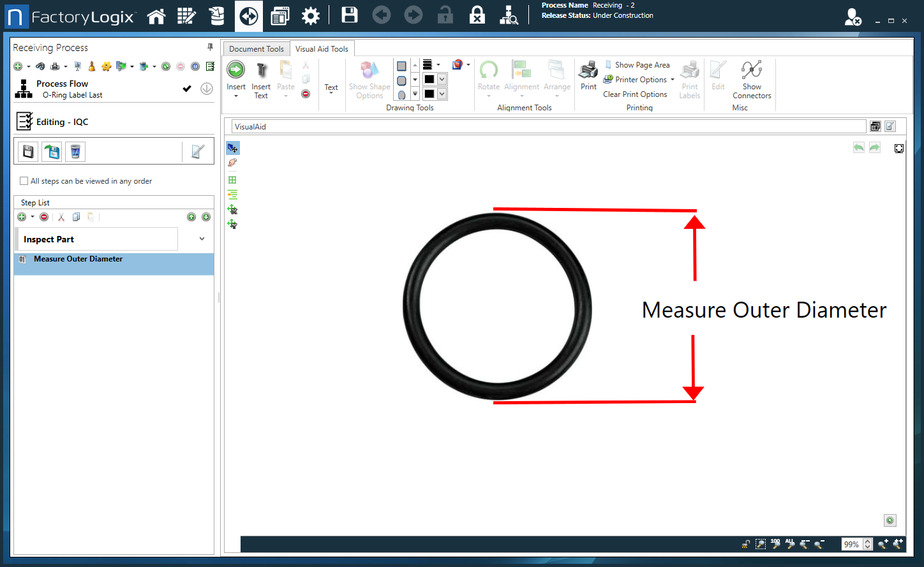The width and height of the screenshot is (924, 567).
Task: Click the green grid icon on the canvas sidebar
Action: (x=232, y=179)
